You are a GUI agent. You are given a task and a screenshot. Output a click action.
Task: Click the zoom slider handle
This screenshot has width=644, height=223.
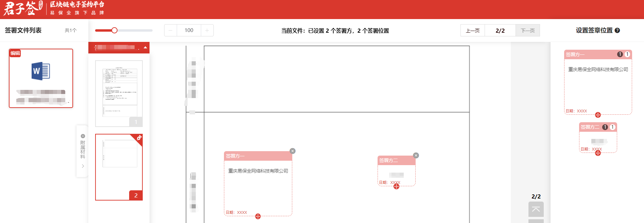tap(115, 31)
